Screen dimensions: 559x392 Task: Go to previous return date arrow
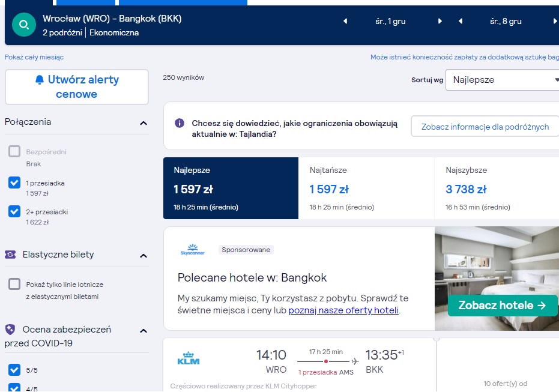coord(461,22)
